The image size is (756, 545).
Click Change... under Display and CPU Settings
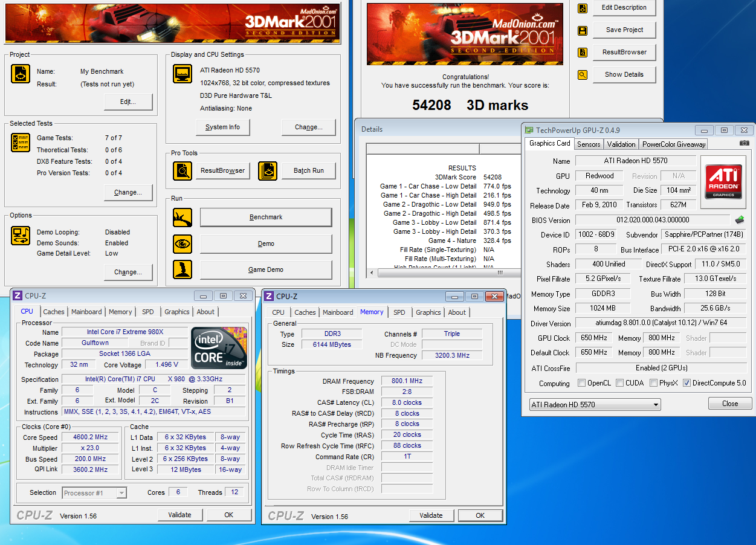309,127
